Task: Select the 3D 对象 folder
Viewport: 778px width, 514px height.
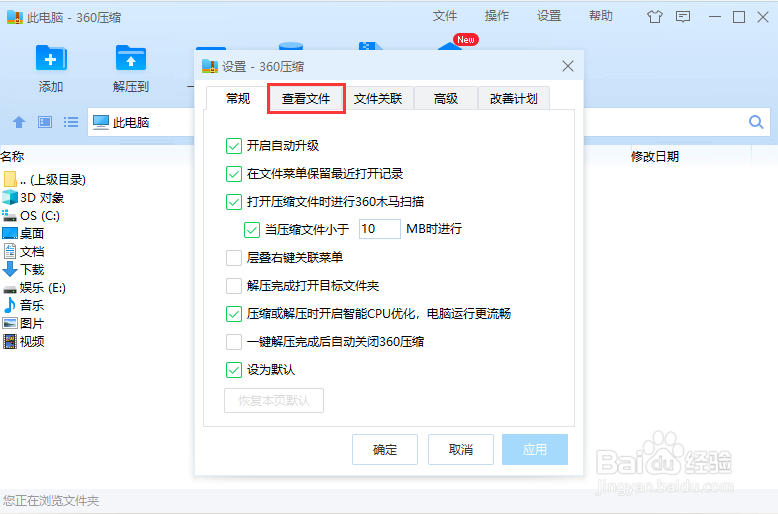Action: pyautogui.click(x=34, y=197)
